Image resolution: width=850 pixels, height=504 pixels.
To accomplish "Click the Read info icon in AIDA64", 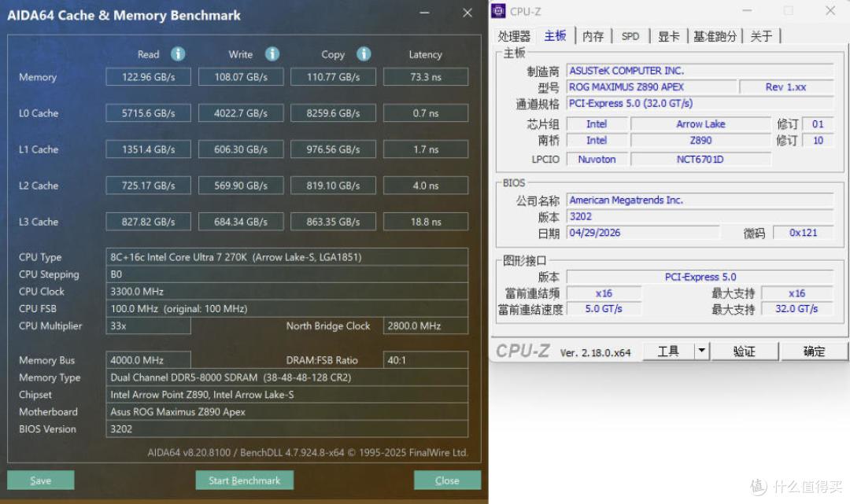I will 178,53.
